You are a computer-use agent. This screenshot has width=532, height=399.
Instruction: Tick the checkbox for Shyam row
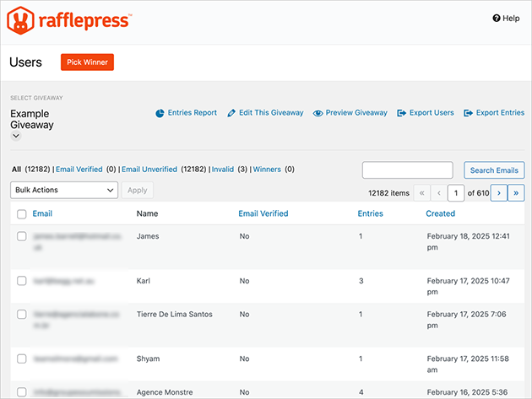pos(22,359)
